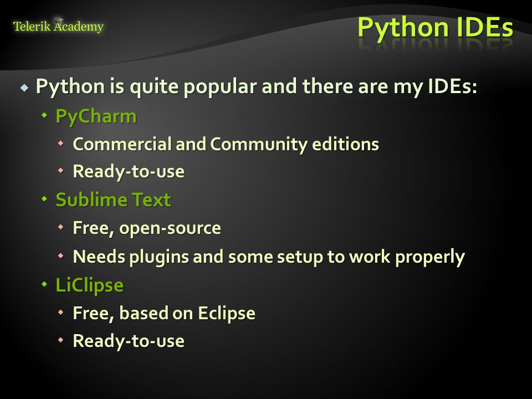Click the Telerik Academy logo
The width and height of the screenshot is (532, 399).
pyautogui.click(x=58, y=26)
